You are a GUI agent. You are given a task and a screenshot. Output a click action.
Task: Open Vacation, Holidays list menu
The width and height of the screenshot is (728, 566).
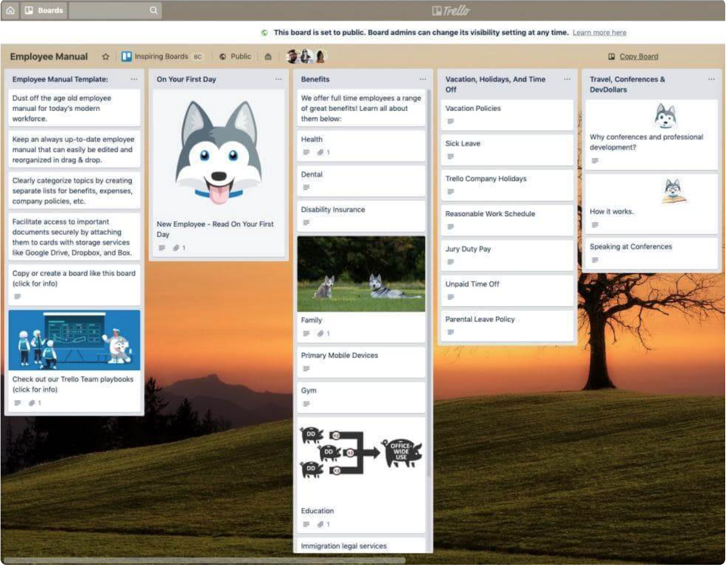567,79
